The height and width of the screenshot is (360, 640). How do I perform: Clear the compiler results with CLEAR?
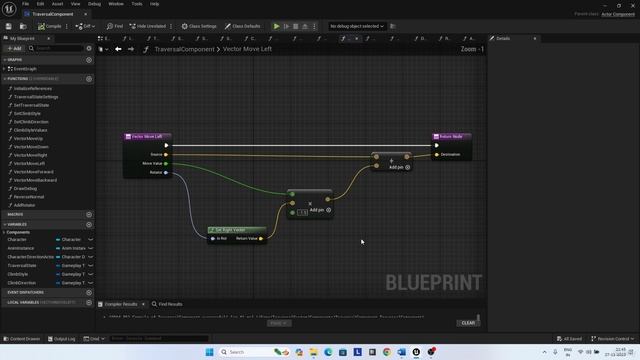click(x=468, y=323)
